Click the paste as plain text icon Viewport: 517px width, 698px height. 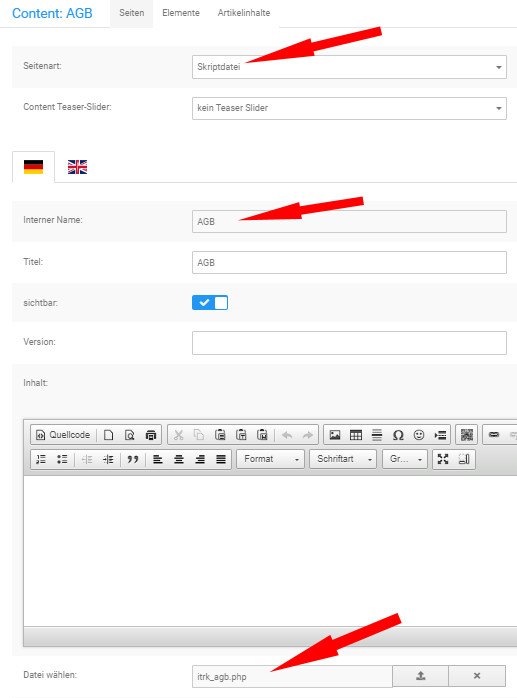point(241,435)
